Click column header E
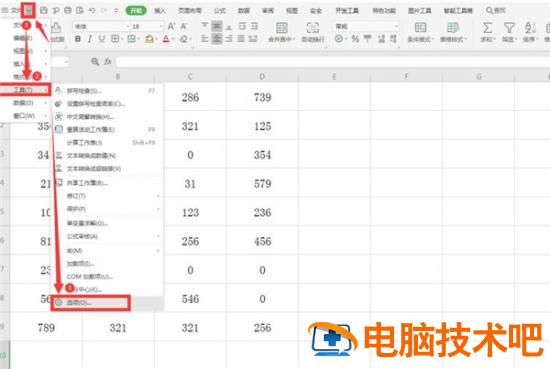This screenshot has height=369, width=550. (x=334, y=76)
